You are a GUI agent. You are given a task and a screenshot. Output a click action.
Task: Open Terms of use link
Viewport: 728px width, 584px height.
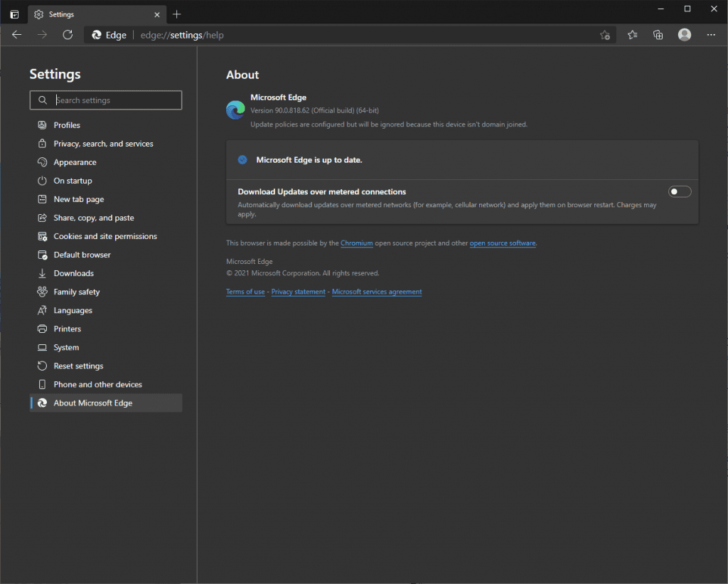(245, 292)
